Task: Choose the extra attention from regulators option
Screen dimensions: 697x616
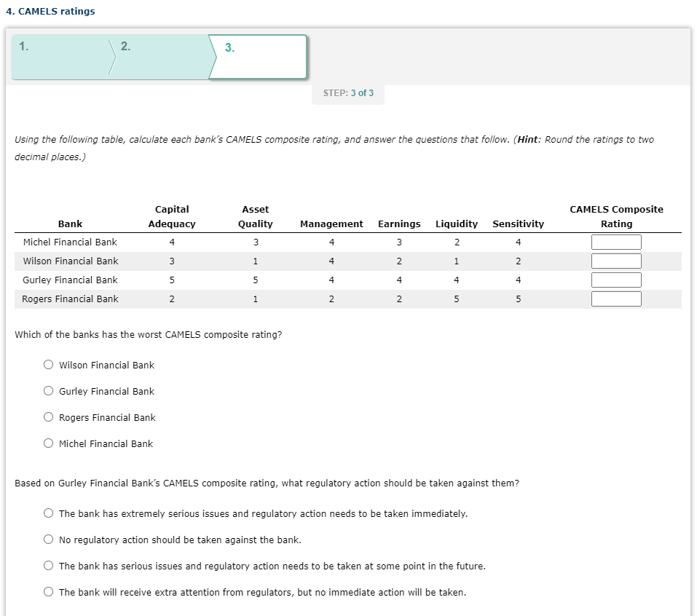Action: tap(48, 592)
